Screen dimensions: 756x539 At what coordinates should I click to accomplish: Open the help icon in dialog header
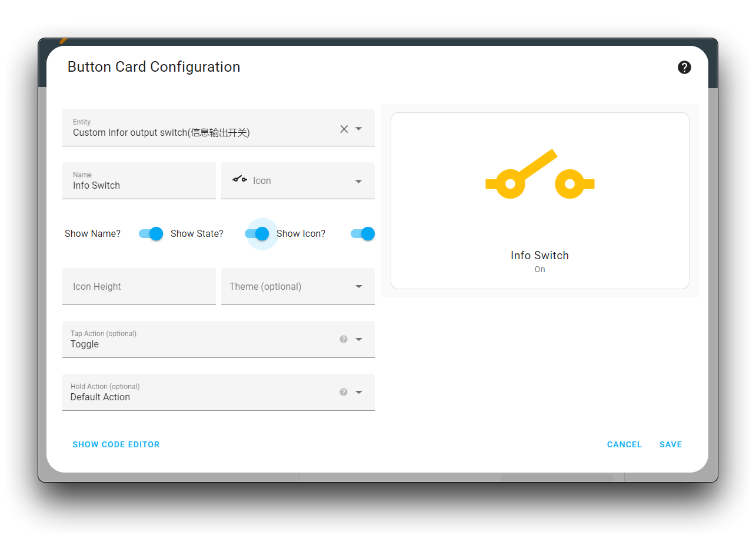pyautogui.click(x=684, y=67)
